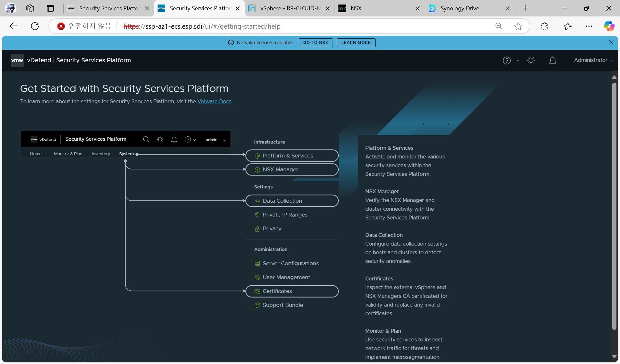Switch to the NSX browser tab
The width and height of the screenshot is (620, 364).
coord(379,8)
